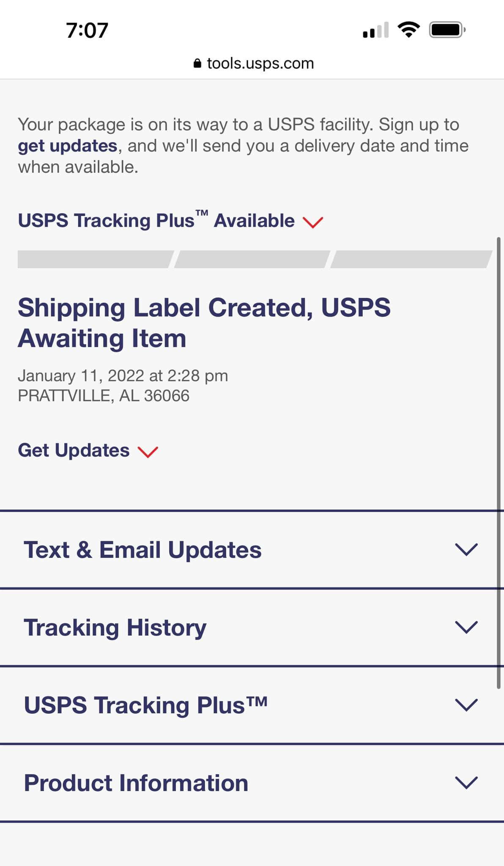
Task: Tap the tools.usps.com address bar
Action: 254,63
